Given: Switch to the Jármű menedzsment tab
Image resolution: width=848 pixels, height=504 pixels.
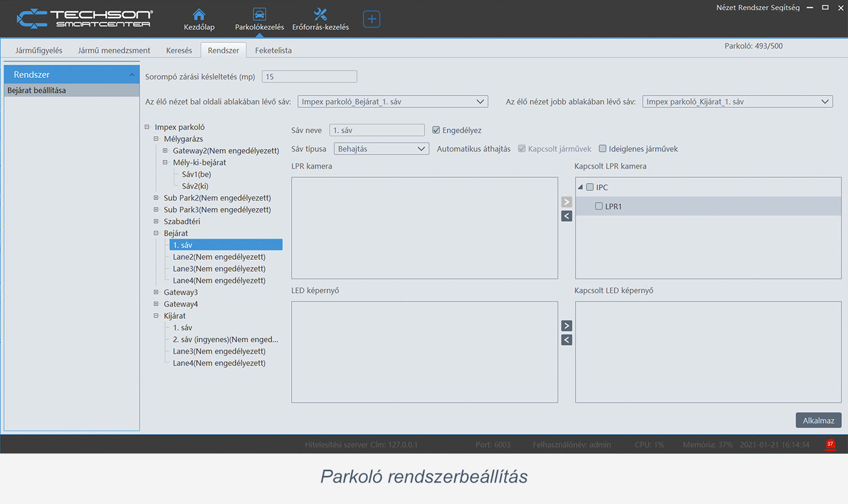Looking at the screenshot, I should pyautogui.click(x=114, y=50).
